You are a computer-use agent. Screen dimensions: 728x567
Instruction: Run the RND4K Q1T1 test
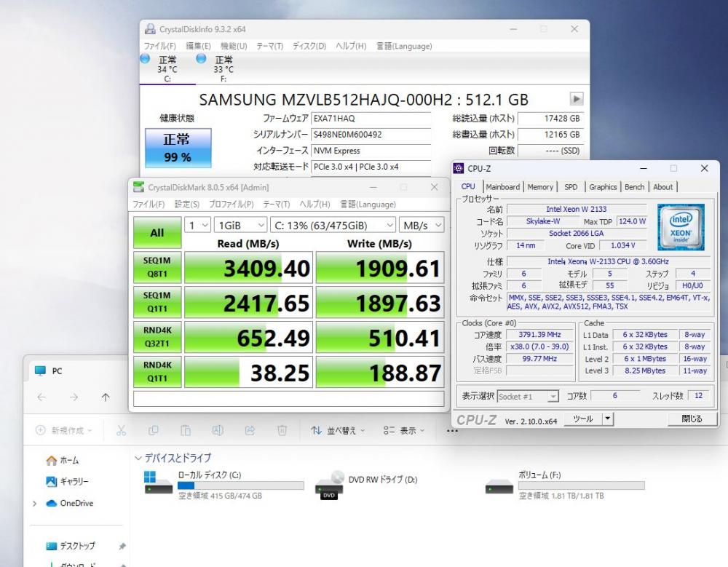pos(157,371)
